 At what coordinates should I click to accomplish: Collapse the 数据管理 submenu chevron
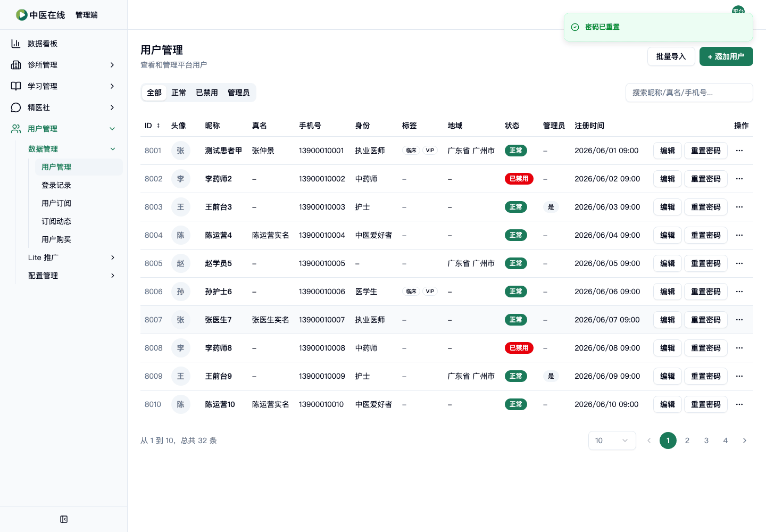click(113, 149)
